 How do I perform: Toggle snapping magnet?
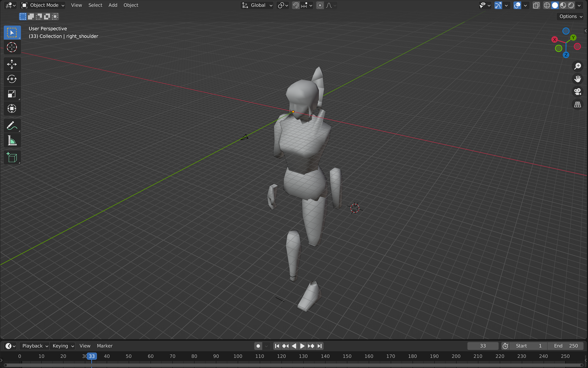[x=296, y=5]
